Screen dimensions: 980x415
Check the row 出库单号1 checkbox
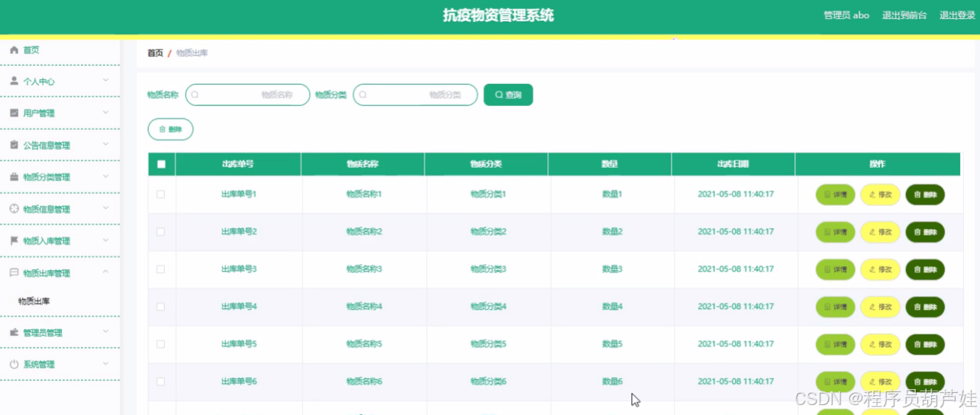161,194
